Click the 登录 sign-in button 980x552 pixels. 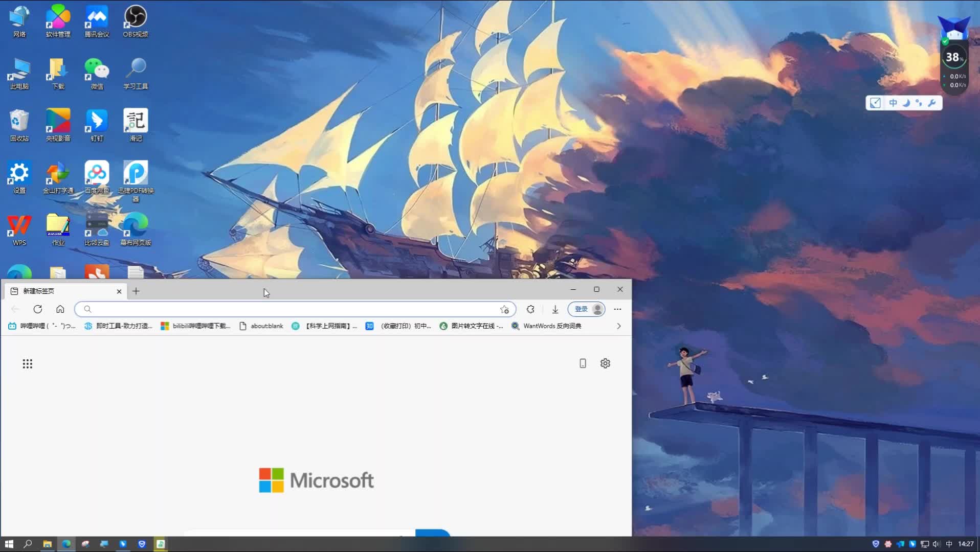587,309
